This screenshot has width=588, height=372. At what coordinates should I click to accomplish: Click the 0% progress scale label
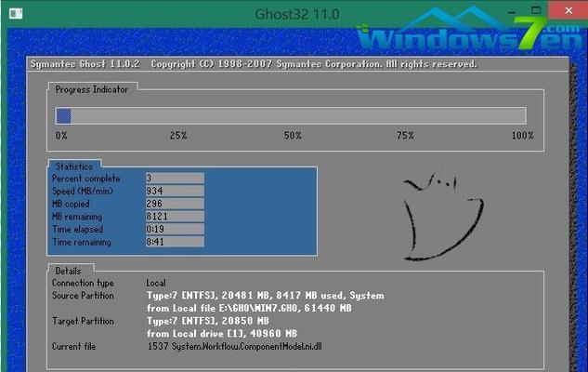61,136
